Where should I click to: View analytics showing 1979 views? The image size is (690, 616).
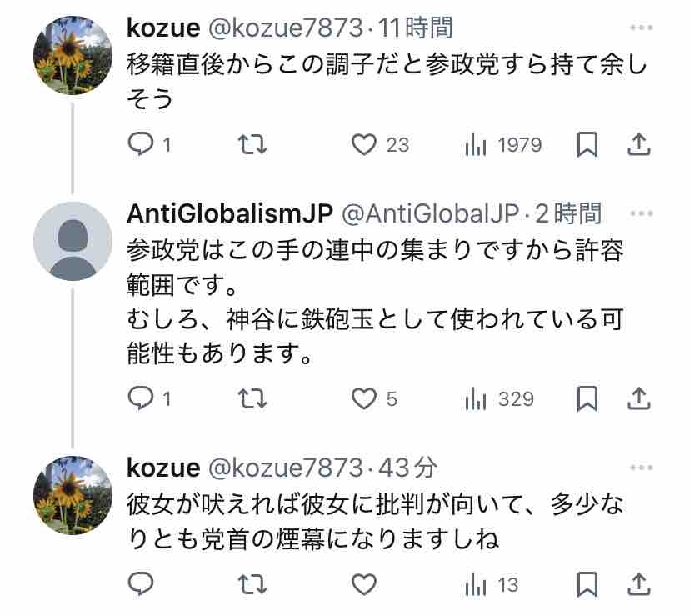[503, 145]
